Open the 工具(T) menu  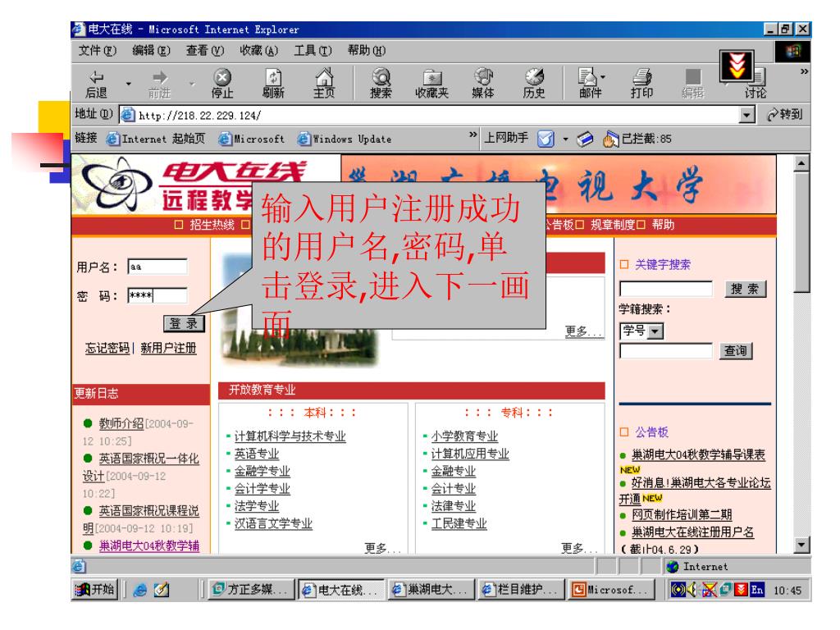coord(313,51)
